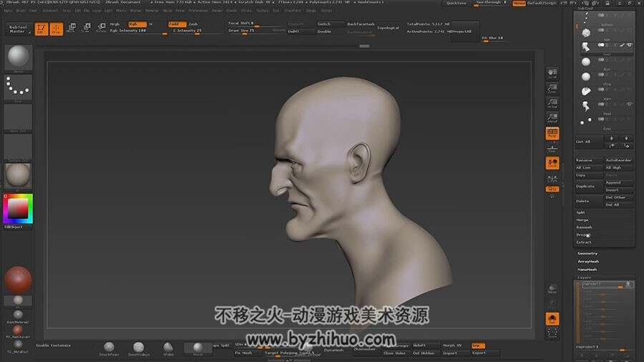
Task: Adjust the Rgb Intensity slider
Action: click(x=137, y=31)
